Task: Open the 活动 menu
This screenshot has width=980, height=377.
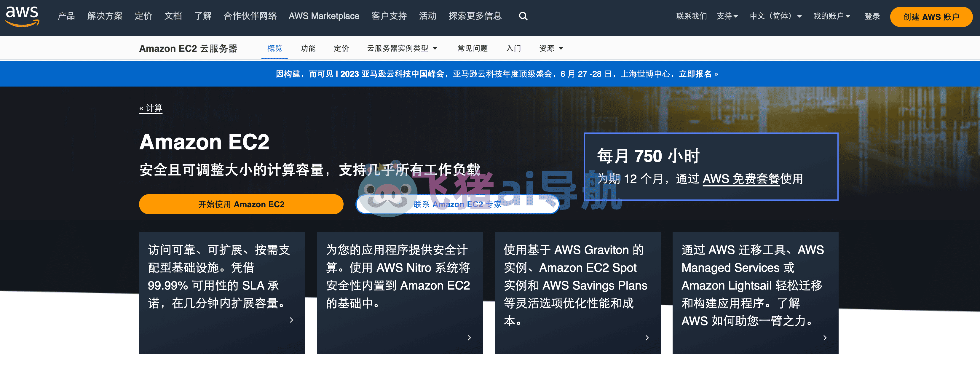Action: tap(428, 16)
